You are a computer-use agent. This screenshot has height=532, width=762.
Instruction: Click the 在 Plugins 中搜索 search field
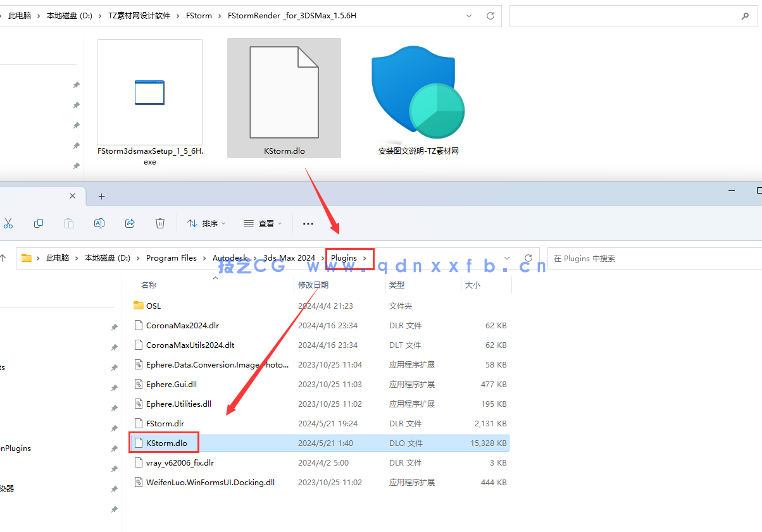point(652,259)
